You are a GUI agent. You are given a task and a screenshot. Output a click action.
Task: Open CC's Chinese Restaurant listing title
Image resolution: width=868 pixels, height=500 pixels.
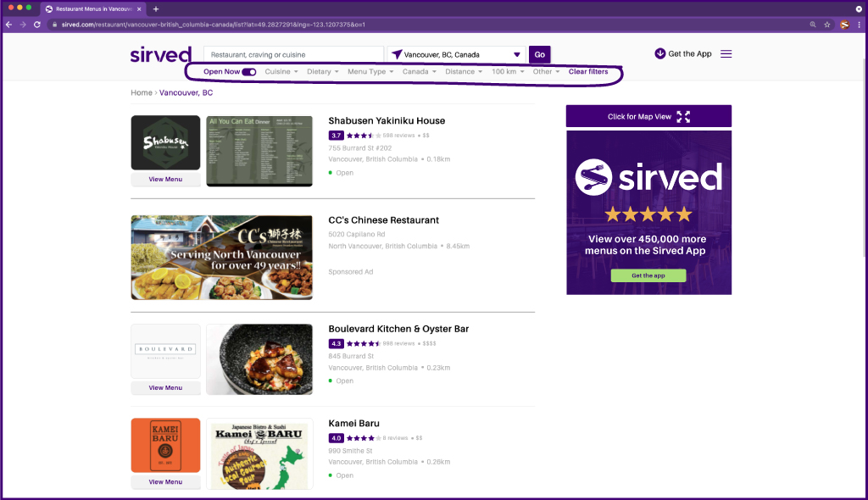click(x=384, y=219)
